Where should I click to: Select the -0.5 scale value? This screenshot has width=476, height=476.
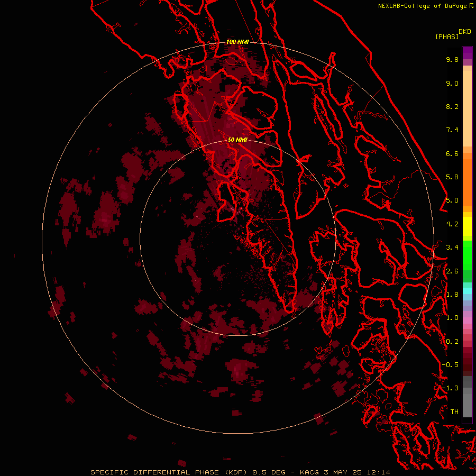[450, 365]
